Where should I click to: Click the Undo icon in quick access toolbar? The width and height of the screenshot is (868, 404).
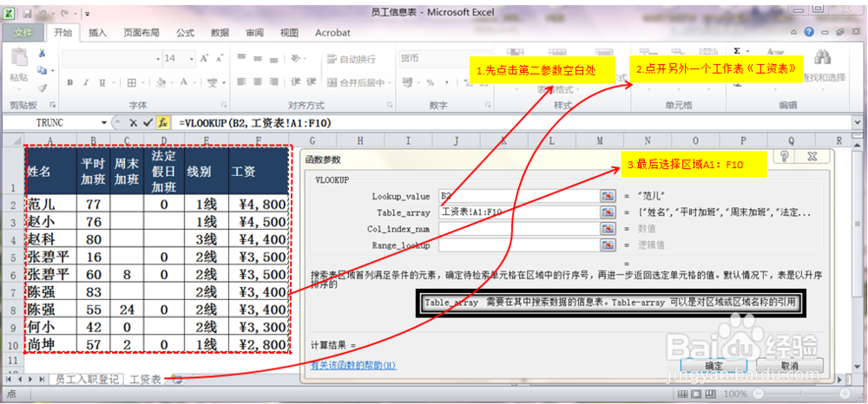(43, 12)
